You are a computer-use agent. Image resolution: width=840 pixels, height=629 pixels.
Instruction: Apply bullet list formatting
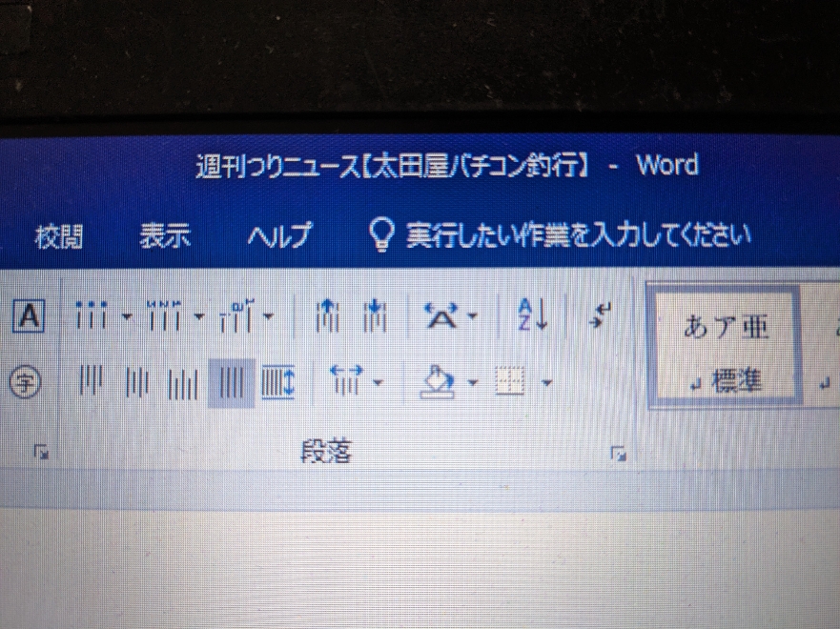(92, 315)
